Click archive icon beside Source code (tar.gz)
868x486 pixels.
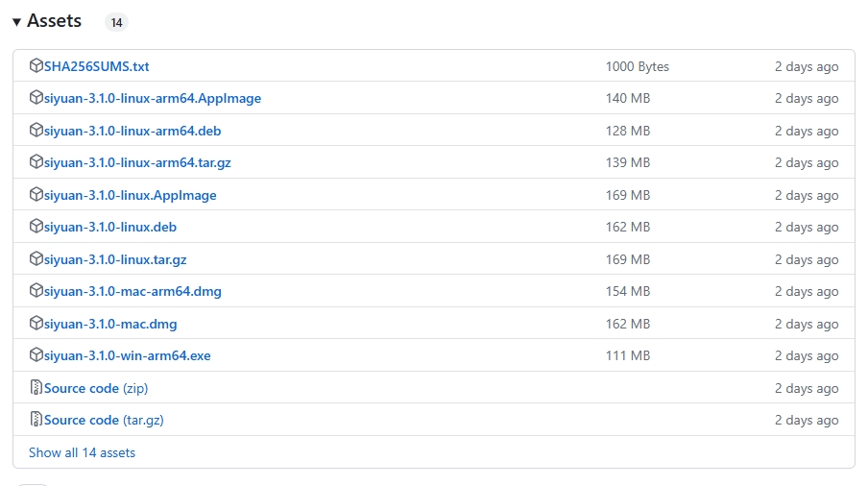pyautogui.click(x=36, y=420)
